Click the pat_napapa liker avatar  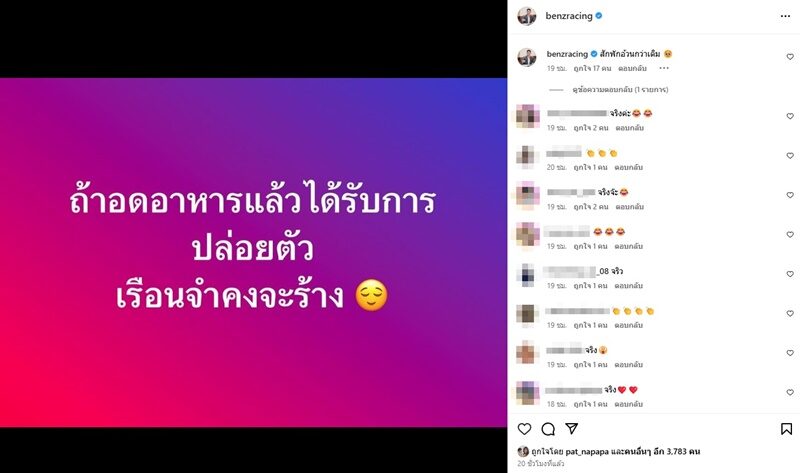point(523,451)
